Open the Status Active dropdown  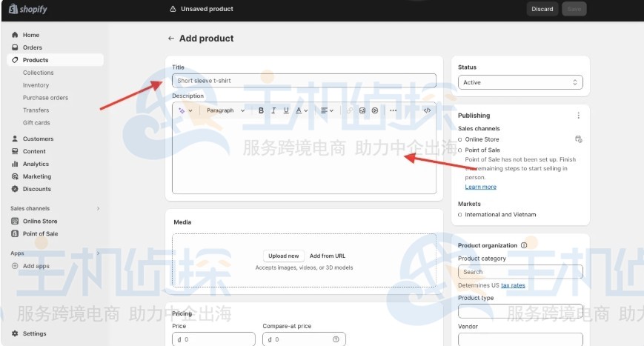tap(520, 82)
